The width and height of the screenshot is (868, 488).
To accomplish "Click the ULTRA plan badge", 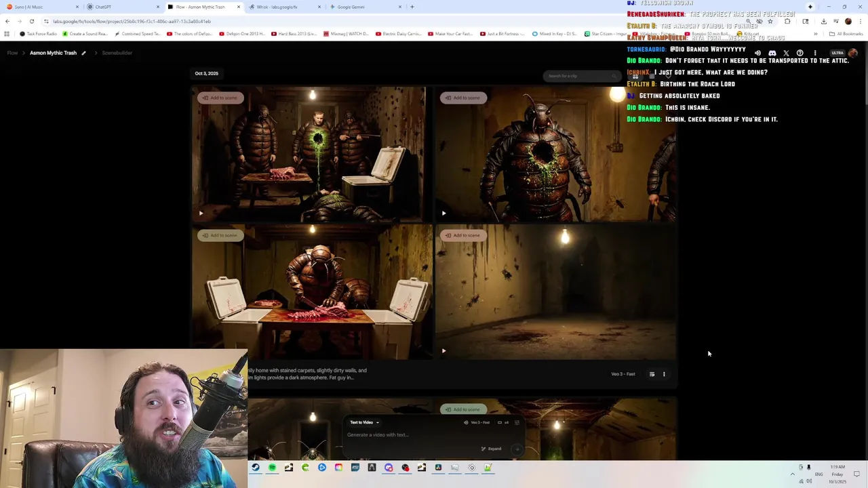I will (x=837, y=53).
